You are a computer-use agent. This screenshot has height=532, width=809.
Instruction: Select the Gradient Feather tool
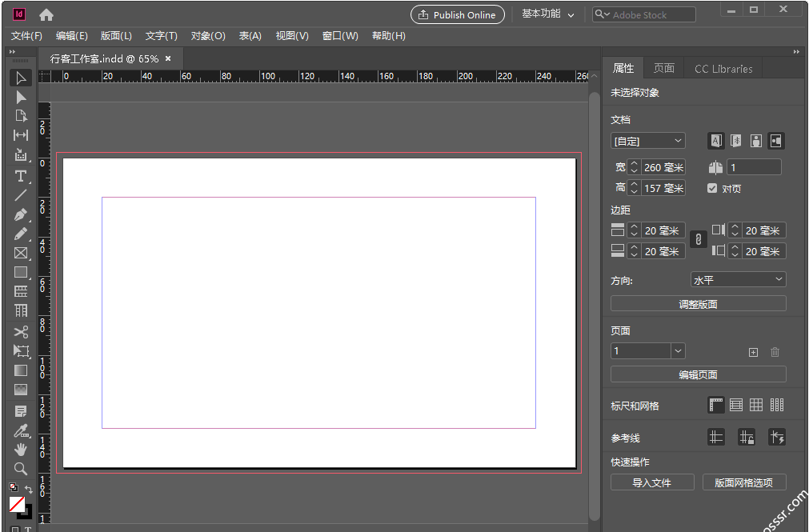21,390
